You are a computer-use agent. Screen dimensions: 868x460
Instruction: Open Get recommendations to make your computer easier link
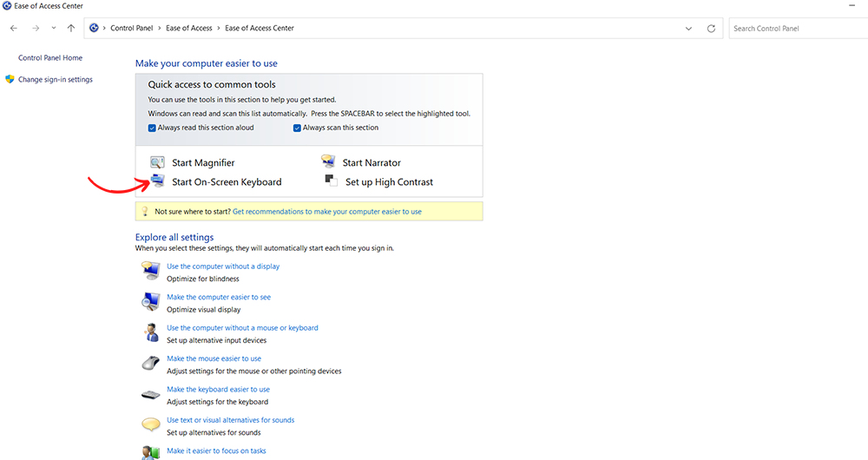tap(327, 212)
